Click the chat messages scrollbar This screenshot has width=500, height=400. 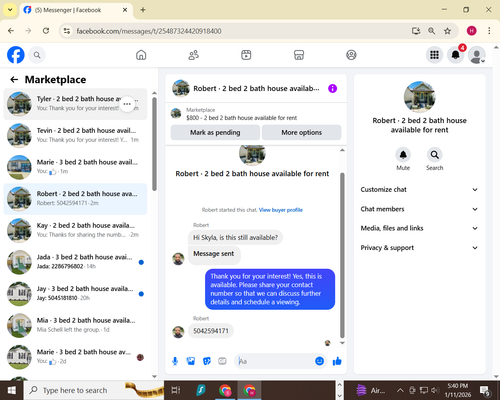342,255
